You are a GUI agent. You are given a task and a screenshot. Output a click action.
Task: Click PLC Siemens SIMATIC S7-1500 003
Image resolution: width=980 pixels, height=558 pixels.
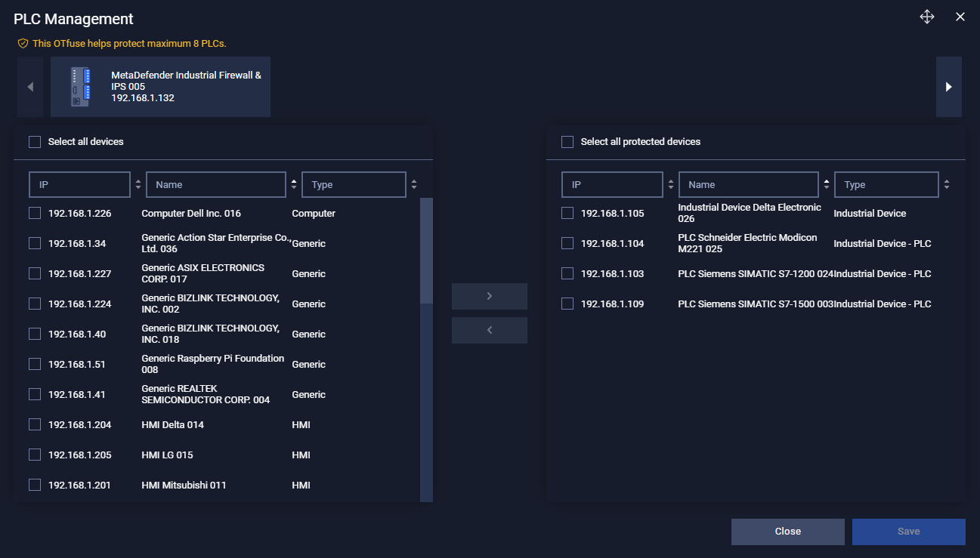[756, 304]
